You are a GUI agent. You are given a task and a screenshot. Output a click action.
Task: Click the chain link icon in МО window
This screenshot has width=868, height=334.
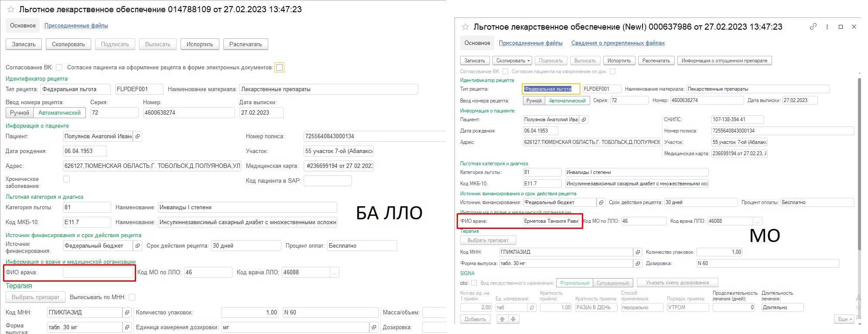point(813,27)
